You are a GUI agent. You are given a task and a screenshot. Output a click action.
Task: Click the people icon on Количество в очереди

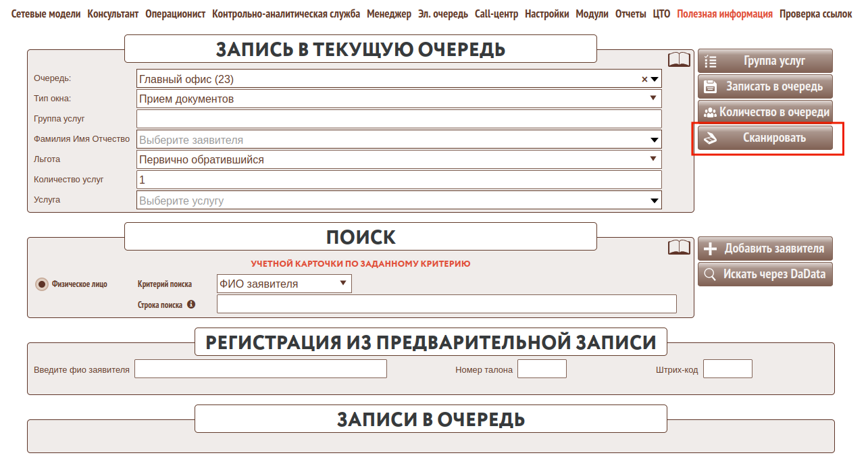[x=709, y=111]
